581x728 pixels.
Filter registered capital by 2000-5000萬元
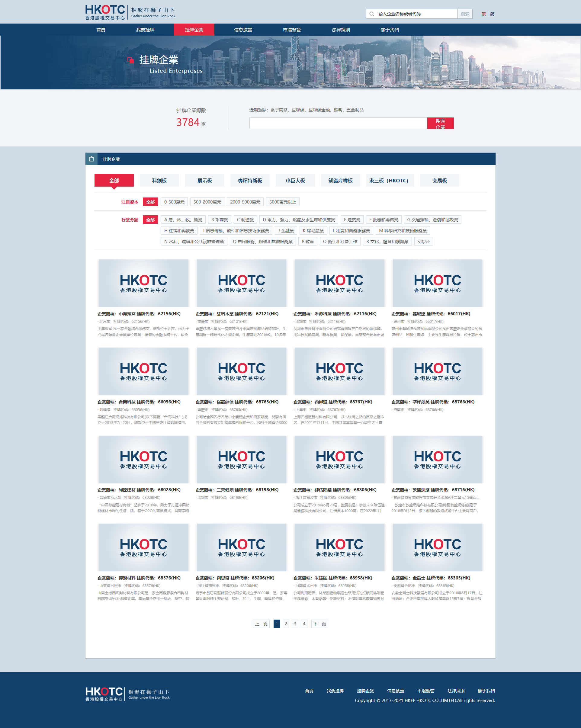(245, 202)
